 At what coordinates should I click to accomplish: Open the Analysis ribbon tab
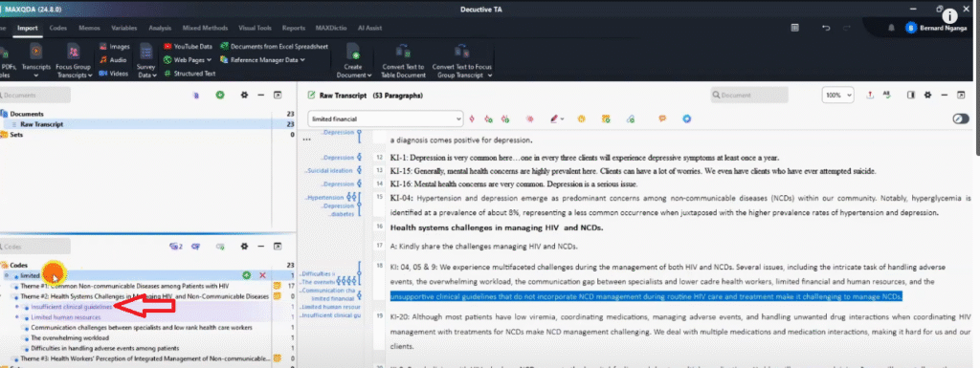[x=160, y=28]
